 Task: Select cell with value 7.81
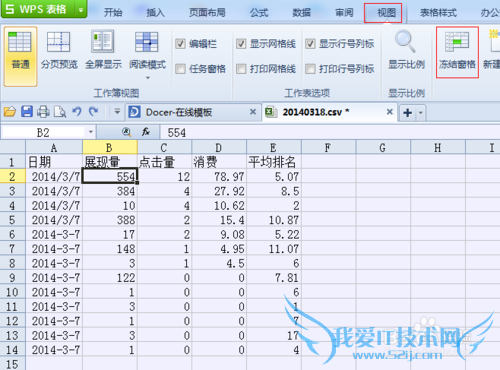[274, 278]
